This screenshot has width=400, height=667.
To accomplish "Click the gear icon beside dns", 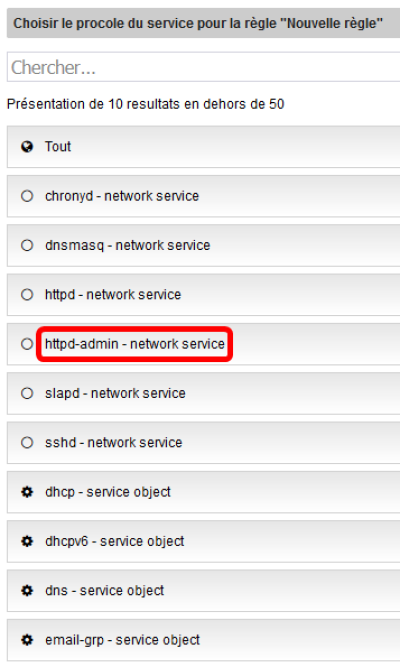I will click(27, 591).
